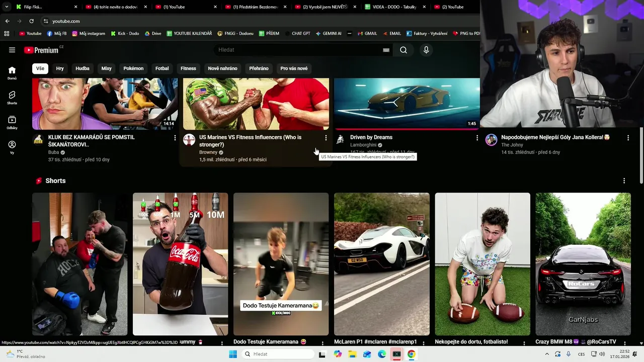644x362 pixels.
Task: Open taskbar volume control
Action: [602, 354]
